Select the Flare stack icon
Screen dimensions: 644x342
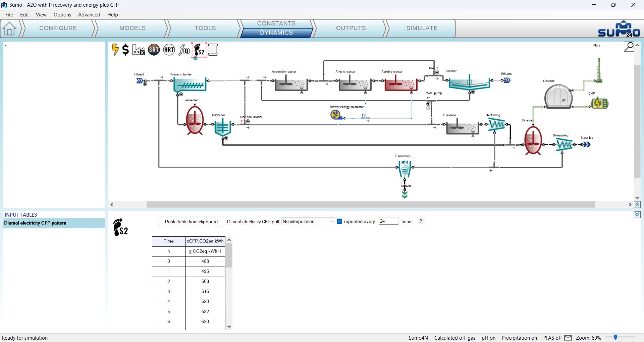(x=599, y=70)
